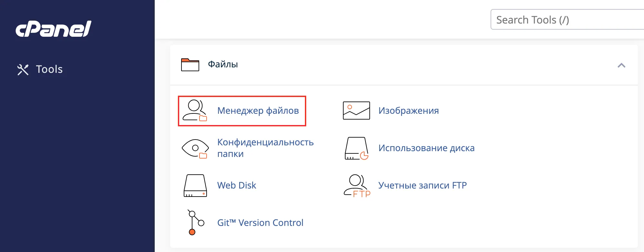Collapse the Файлы section with chevron
644x252 pixels.
point(621,65)
